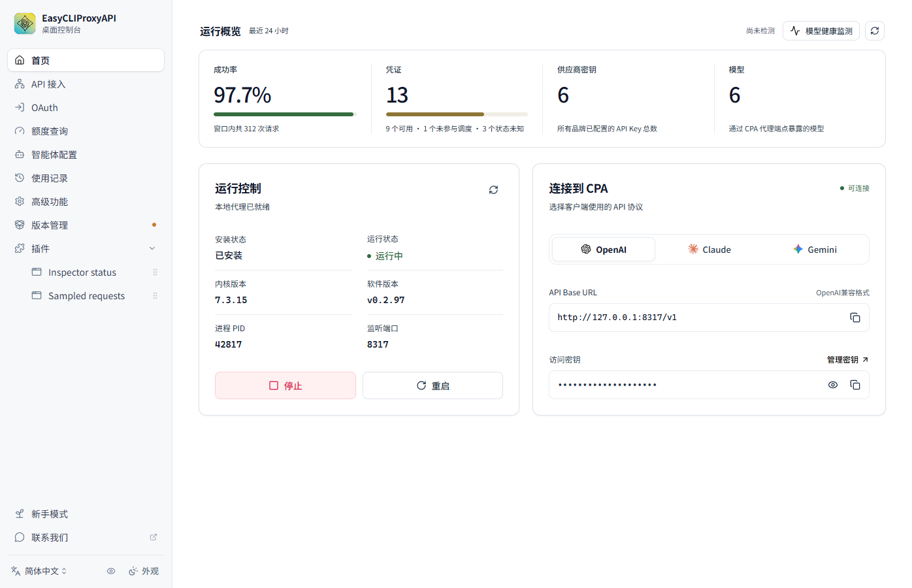Restart the proxy with 重启
This screenshot has height=588, width=912.
click(x=432, y=385)
